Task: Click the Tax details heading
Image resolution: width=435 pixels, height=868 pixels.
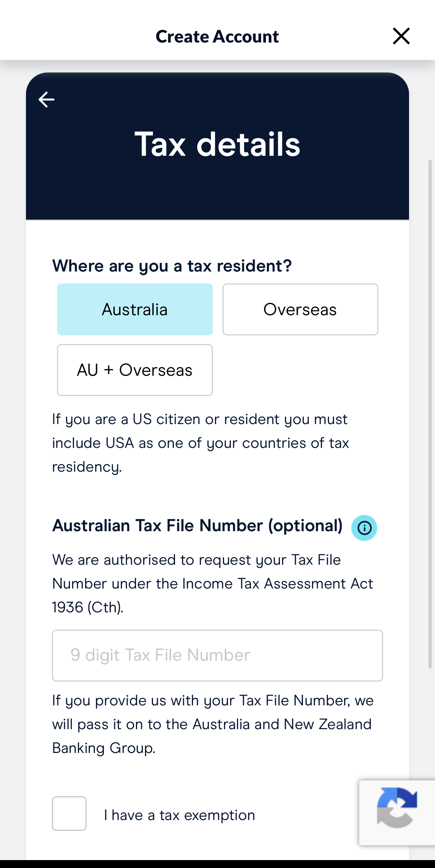Action: click(217, 144)
